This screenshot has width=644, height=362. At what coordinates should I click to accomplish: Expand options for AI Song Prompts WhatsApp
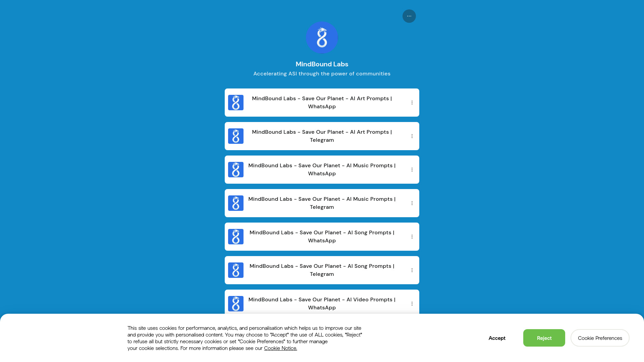pos(412,236)
